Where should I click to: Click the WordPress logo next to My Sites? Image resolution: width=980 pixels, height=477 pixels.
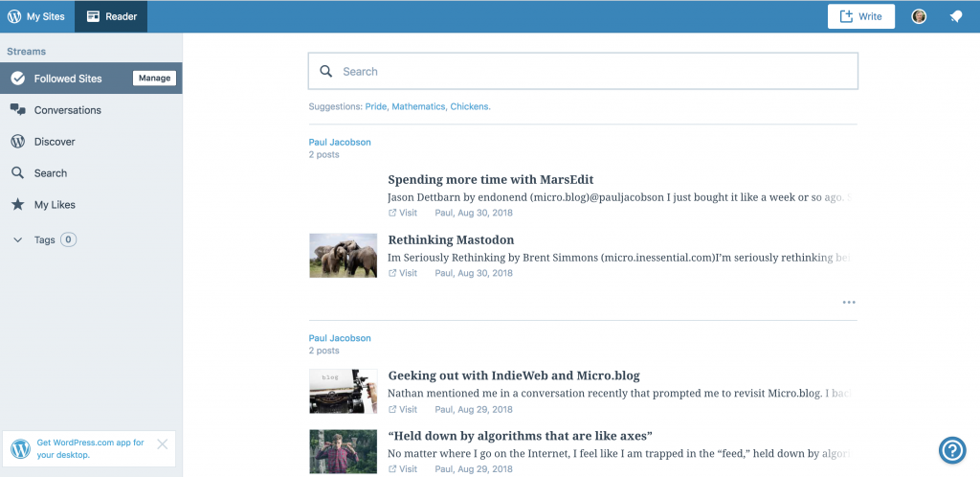14,17
